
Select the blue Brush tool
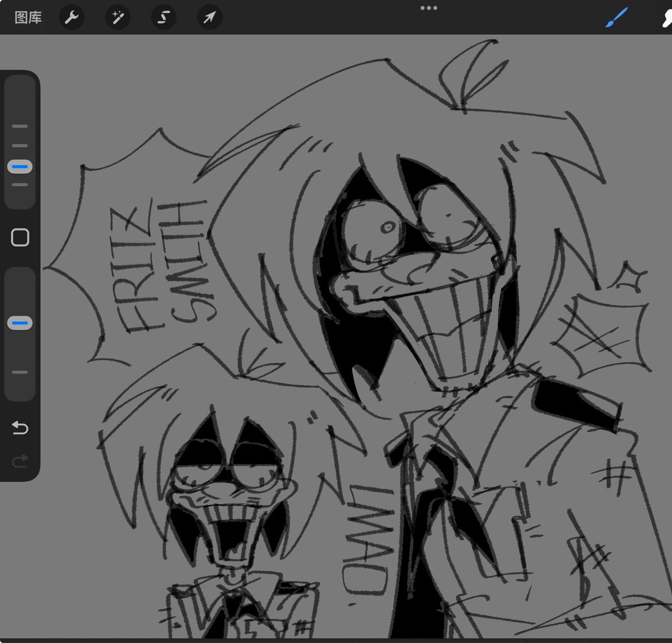click(x=617, y=17)
